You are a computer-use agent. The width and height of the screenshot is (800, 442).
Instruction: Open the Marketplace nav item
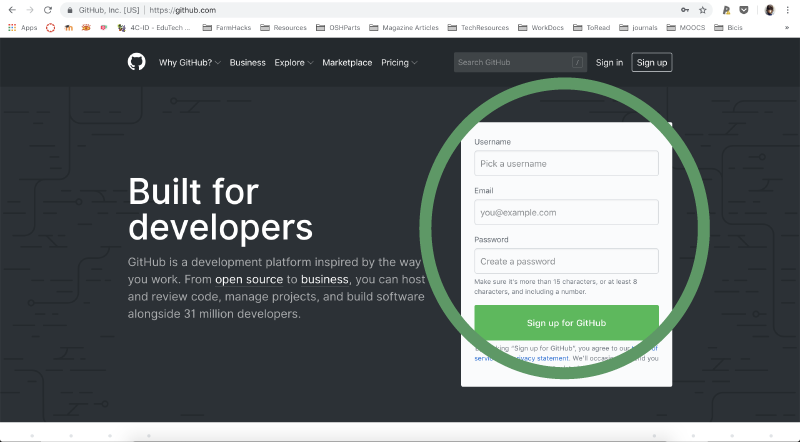(x=347, y=62)
